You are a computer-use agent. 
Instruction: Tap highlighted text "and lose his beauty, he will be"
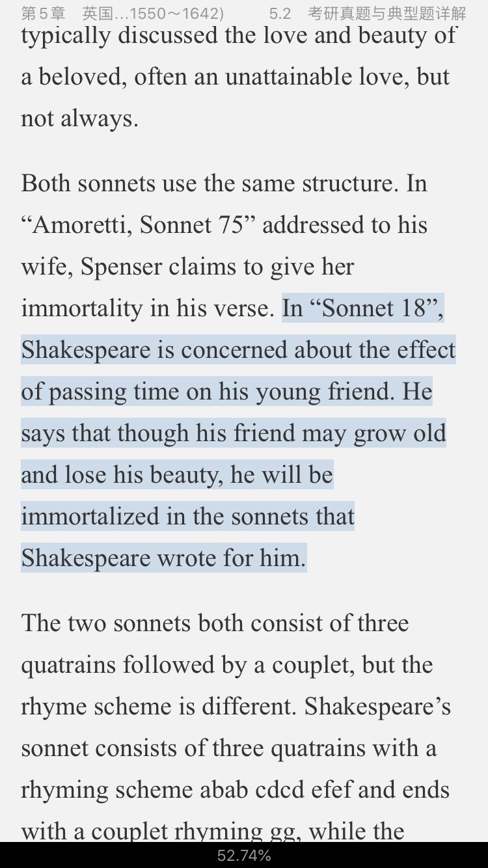click(x=177, y=475)
